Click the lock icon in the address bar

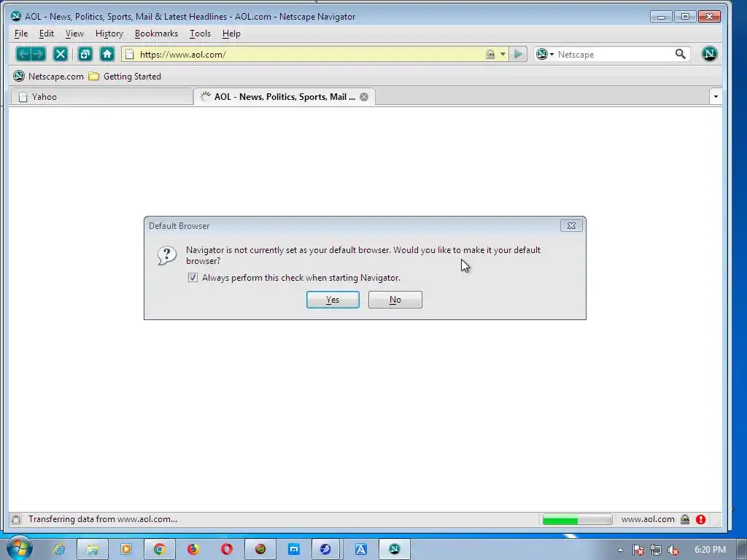[x=490, y=54]
